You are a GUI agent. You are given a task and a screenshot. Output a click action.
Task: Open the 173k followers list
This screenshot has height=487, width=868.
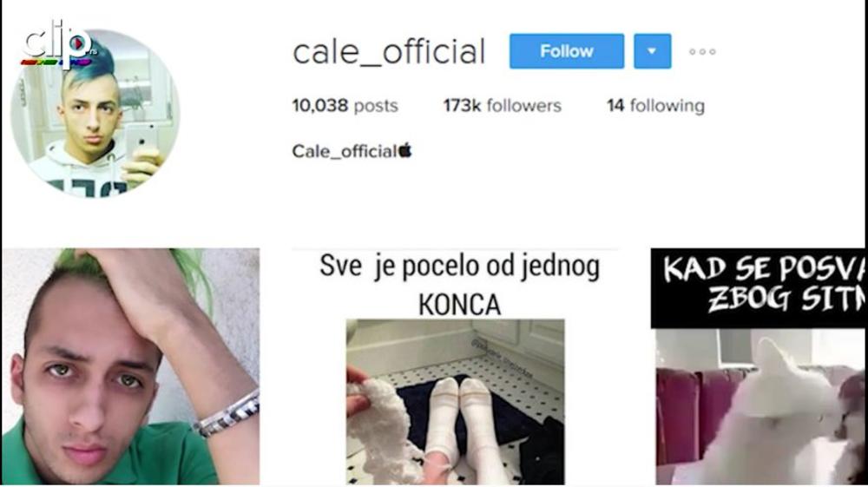[502, 106]
